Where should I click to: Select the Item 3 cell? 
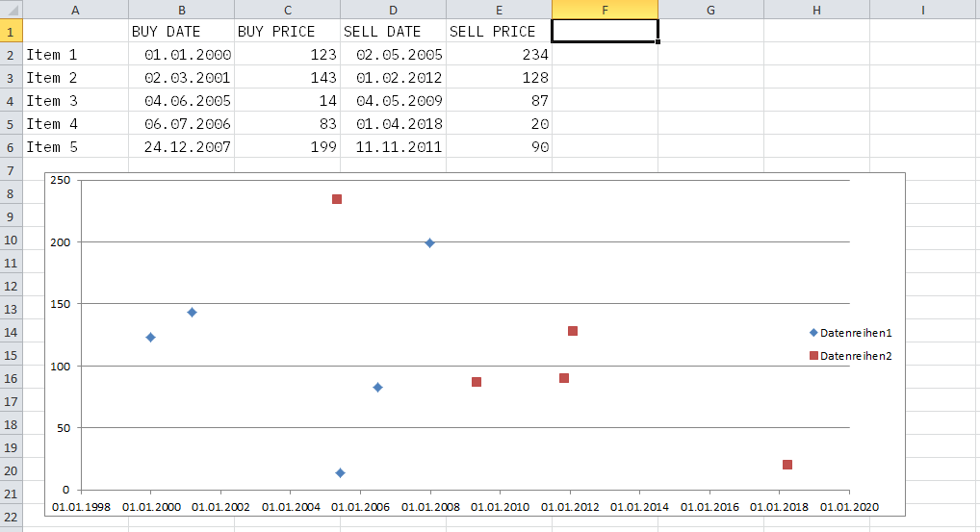[x=75, y=101]
